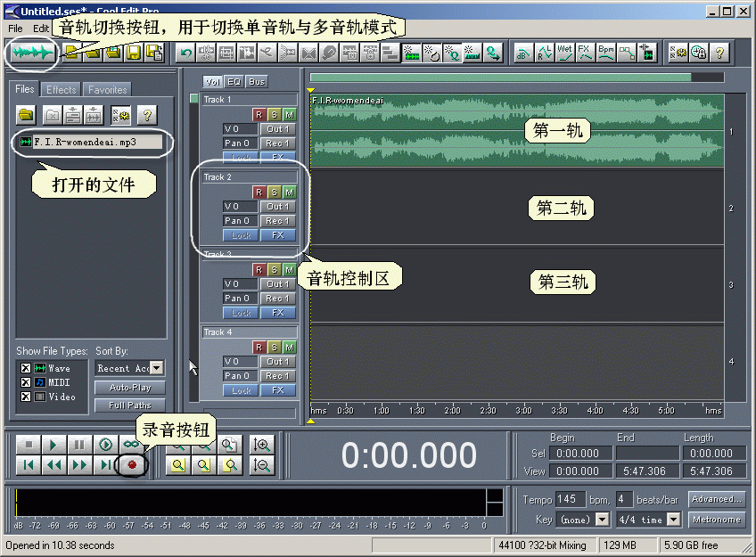Screen dimensions: 756x557
Task: Open FX on Track 4
Action: (278, 390)
